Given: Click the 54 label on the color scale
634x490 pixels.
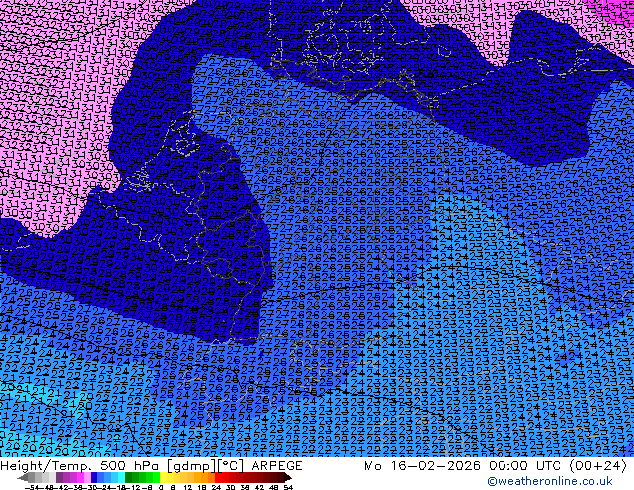Looking at the screenshot, I should [x=288, y=487].
